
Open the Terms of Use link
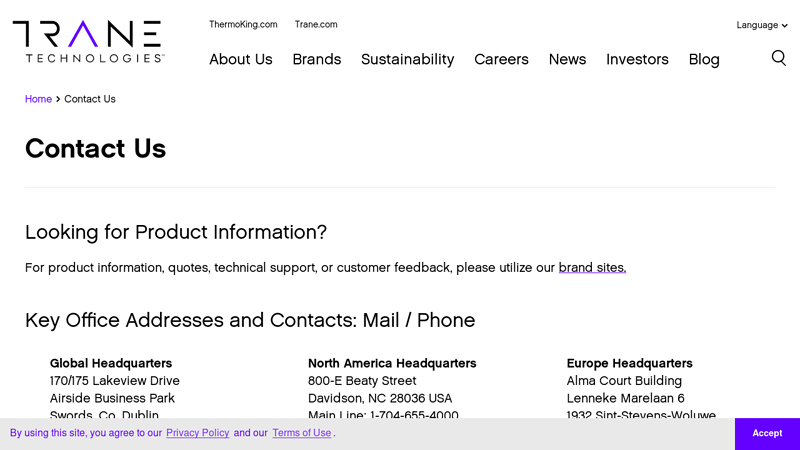(302, 433)
